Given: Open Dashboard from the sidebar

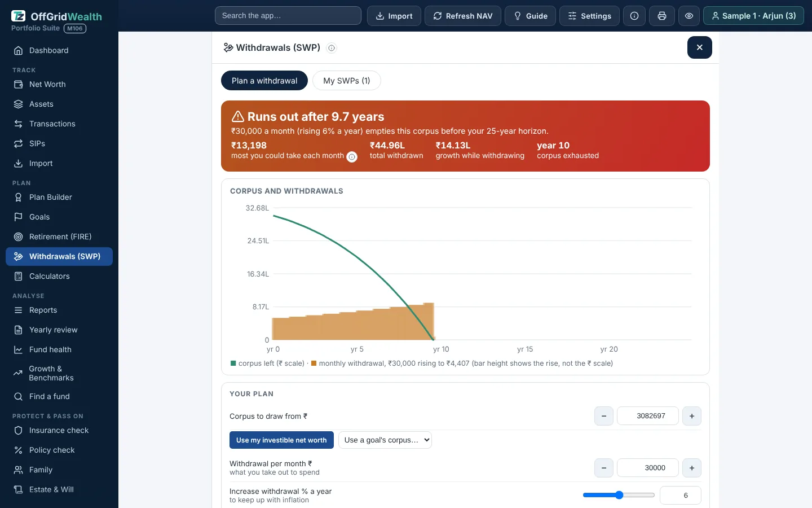Looking at the screenshot, I should [x=59, y=50].
